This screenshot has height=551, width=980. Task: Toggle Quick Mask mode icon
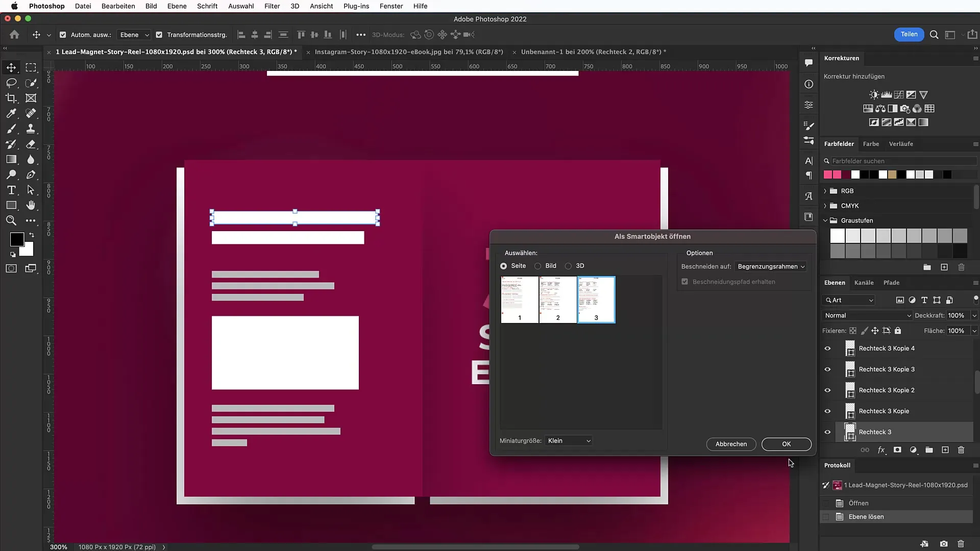point(11,268)
